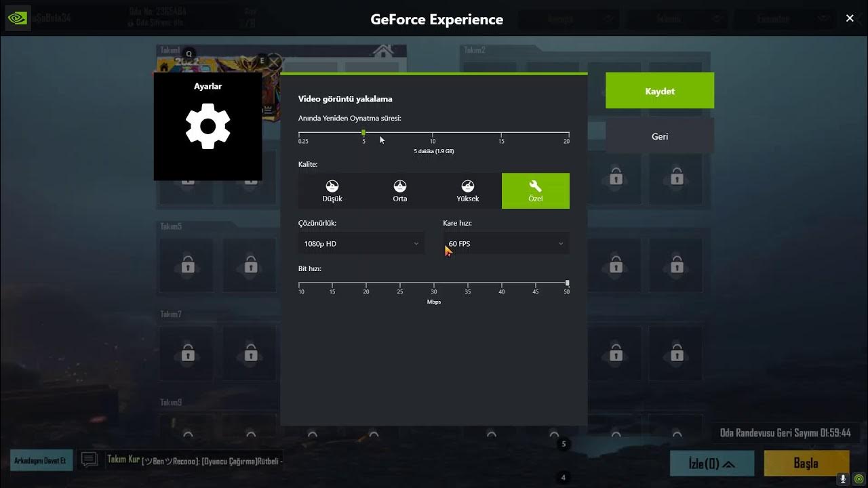The width and height of the screenshot is (868, 488).
Task: Click the round X icon on the Takım1 player card
Action: [273, 63]
